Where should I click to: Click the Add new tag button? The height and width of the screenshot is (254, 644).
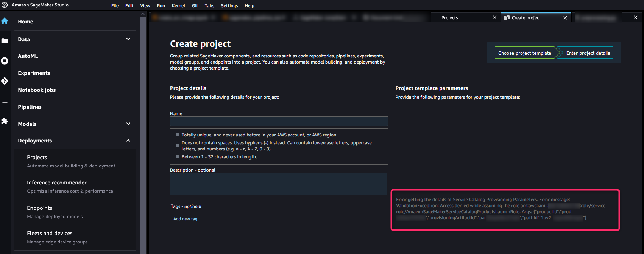click(x=185, y=219)
